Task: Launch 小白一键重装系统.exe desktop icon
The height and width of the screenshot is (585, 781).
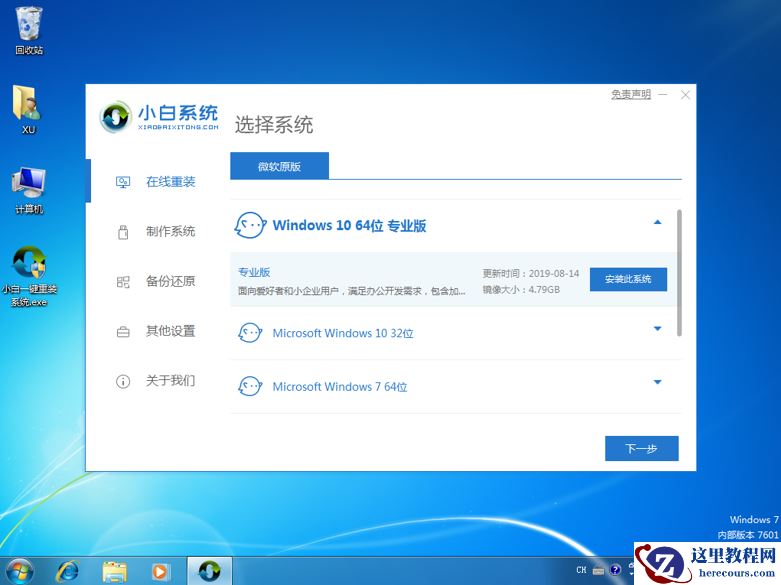Action: coord(29,276)
